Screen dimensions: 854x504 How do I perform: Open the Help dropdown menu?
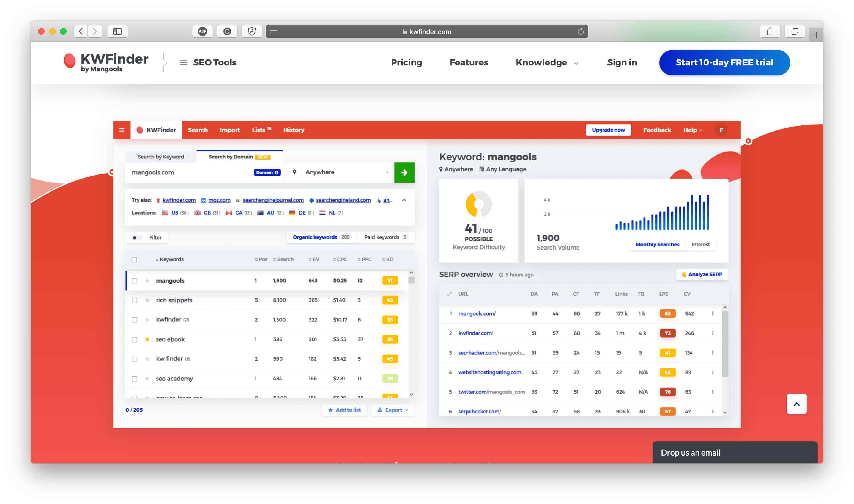693,130
